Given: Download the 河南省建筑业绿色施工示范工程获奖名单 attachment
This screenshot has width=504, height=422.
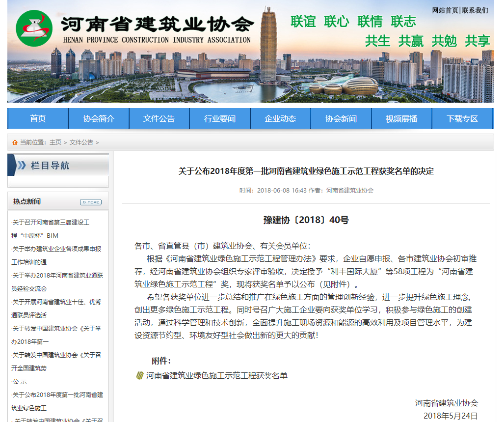Looking at the screenshot, I should [x=217, y=376].
